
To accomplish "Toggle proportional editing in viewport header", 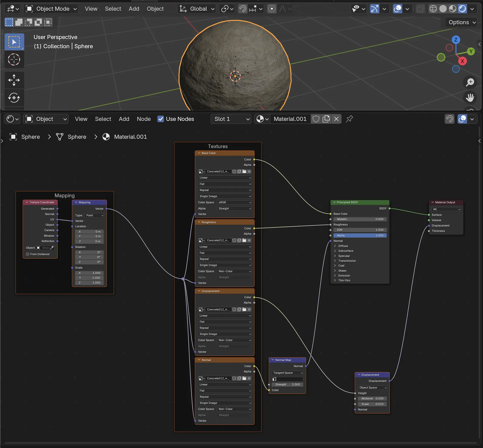I will pos(272,9).
